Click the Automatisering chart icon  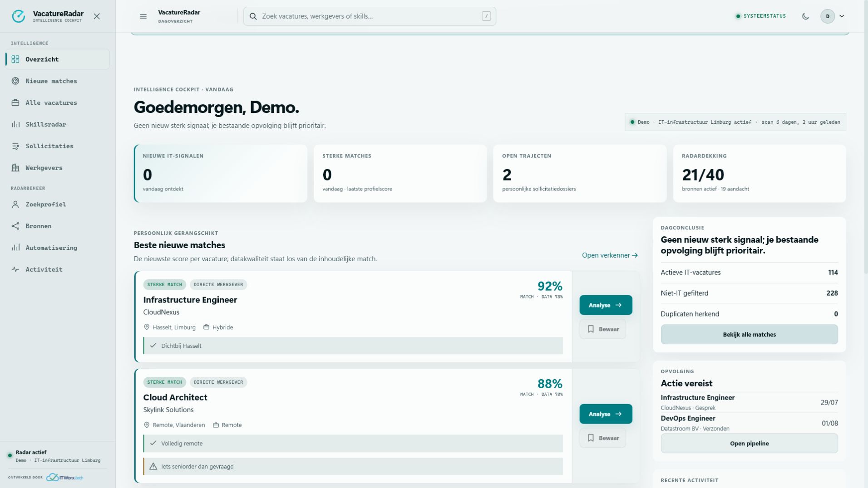pyautogui.click(x=15, y=248)
